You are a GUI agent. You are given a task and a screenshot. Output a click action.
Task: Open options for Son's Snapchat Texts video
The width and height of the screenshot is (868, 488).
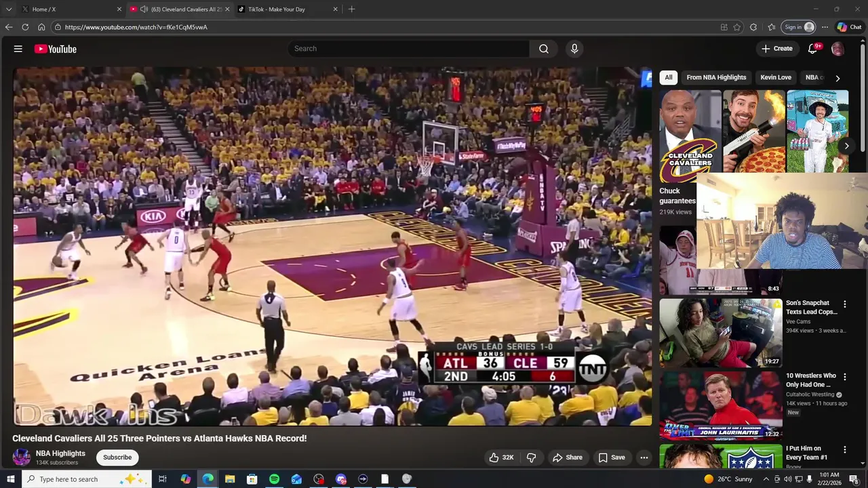tap(845, 304)
